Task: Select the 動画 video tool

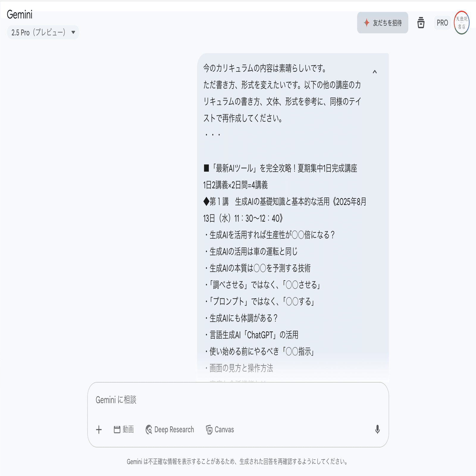Action: pyautogui.click(x=124, y=430)
